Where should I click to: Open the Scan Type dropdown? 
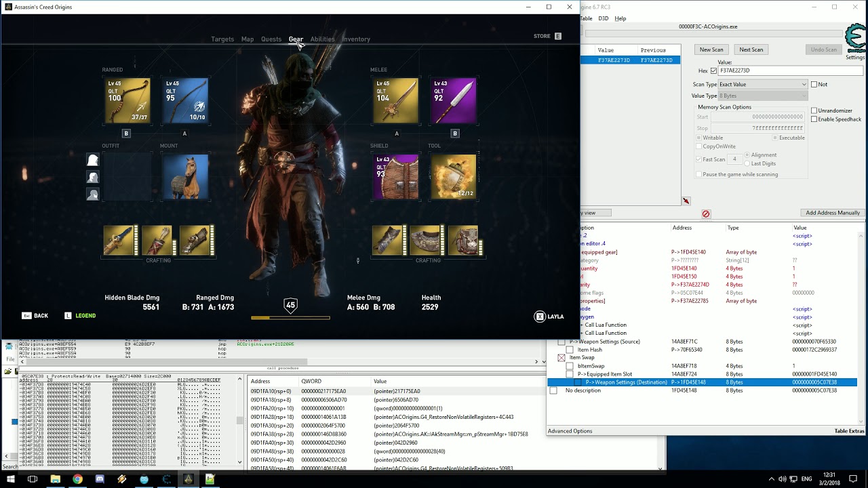click(x=763, y=84)
